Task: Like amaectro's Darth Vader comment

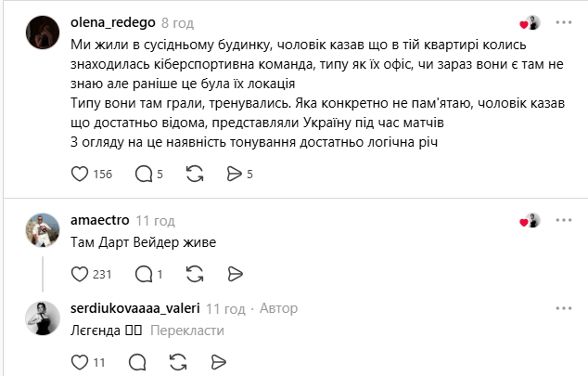Action: pyautogui.click(x=80, y=274)
